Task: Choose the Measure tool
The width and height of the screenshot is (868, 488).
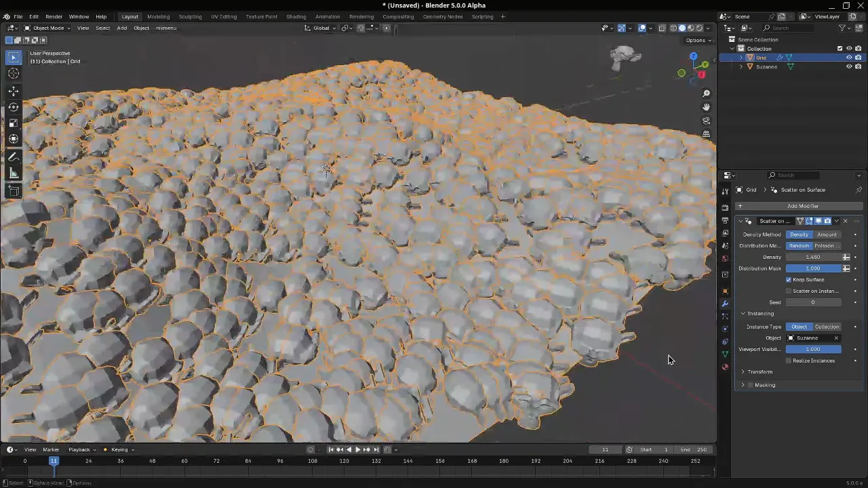Action: pos(14,174)
